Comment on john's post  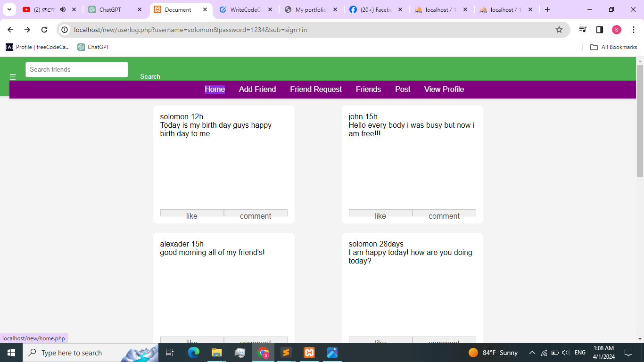pyautogui.click(x=444, y=213)
